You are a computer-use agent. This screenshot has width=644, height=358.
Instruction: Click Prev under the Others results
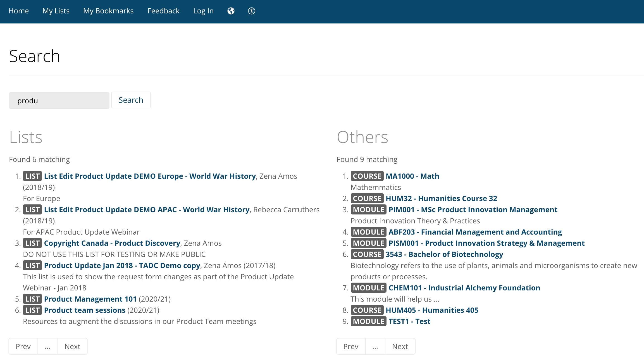[351, 347]
